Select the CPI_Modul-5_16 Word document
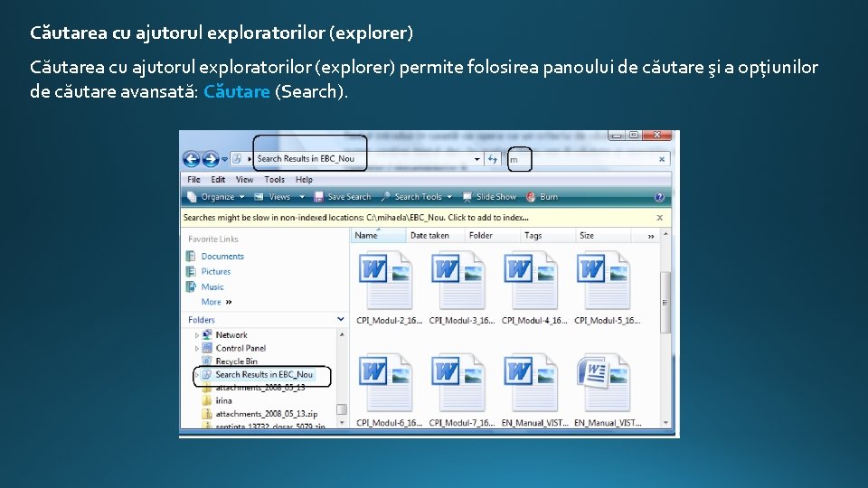868x488 pixels. click(607, 288)
